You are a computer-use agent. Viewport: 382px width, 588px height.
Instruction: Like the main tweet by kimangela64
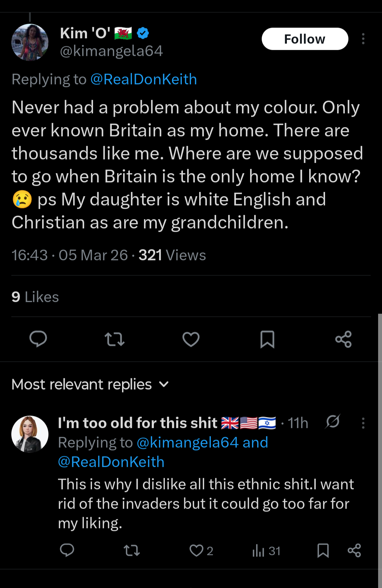[191, 339]
